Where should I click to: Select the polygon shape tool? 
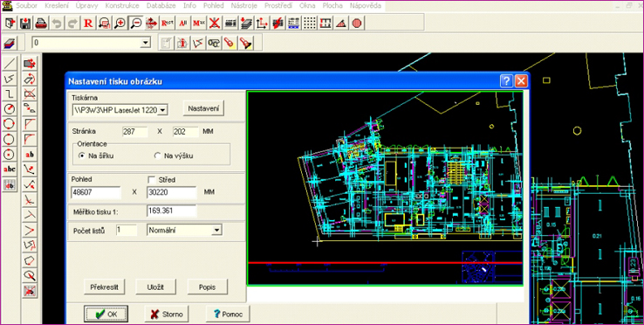(x=30, y=260)
